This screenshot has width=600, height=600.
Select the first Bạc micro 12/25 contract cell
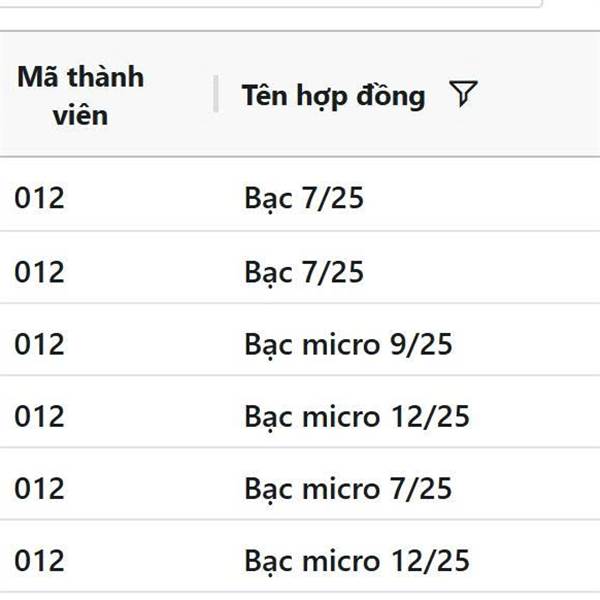click(357, 416)
